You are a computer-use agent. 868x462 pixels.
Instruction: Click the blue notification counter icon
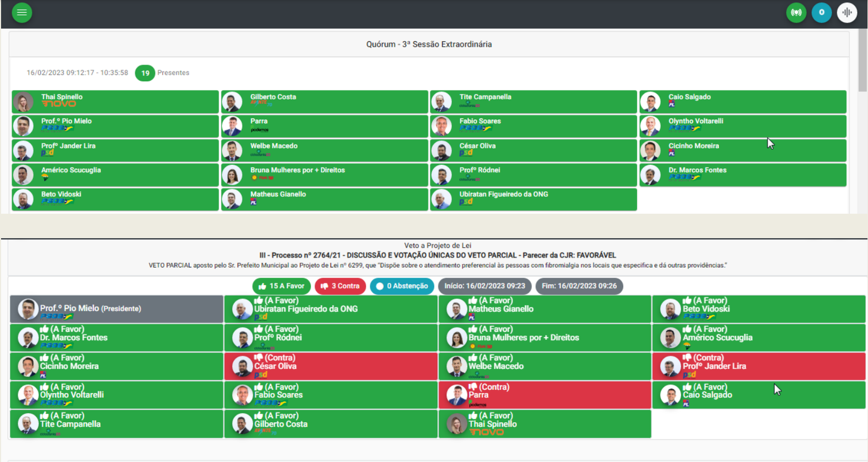click(x=821, y=12)
